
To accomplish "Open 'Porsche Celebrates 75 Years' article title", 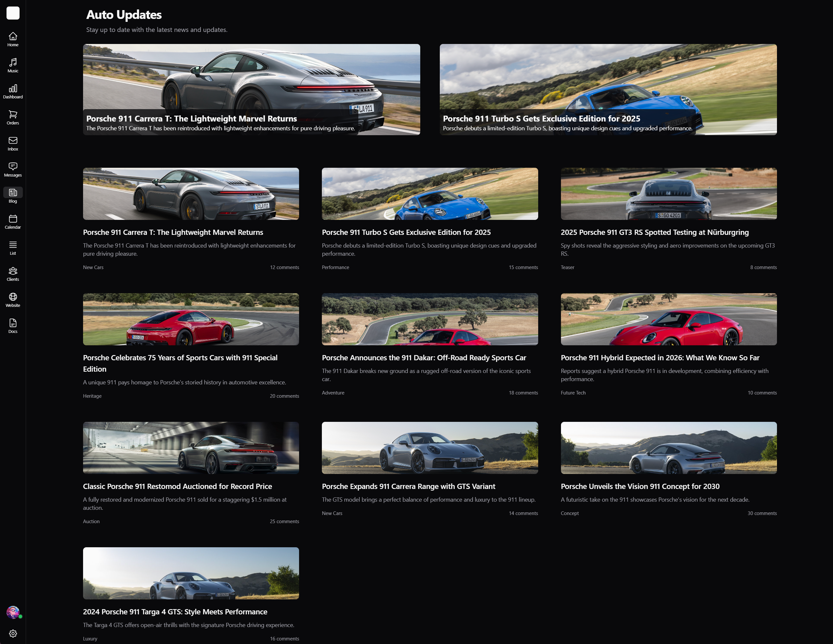I will [x=180, y=364].
